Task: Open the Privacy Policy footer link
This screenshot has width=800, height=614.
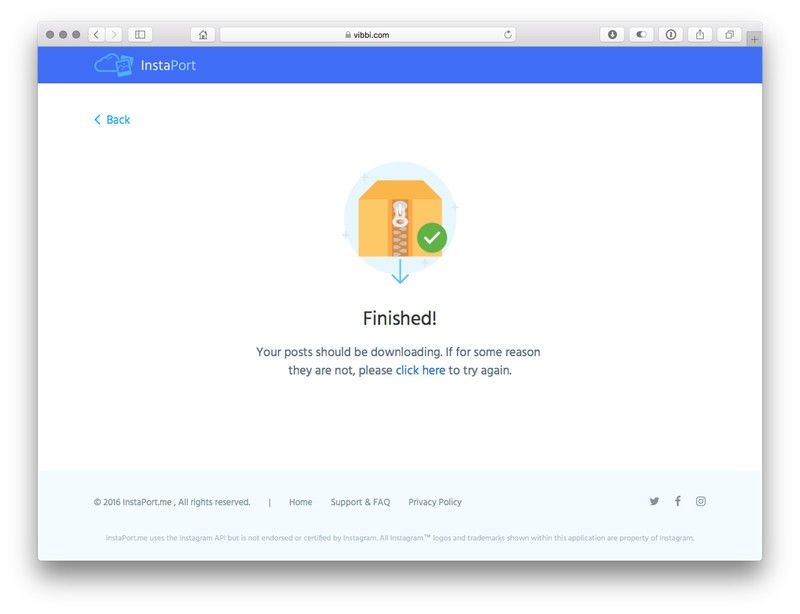Action: pos(435,502)
